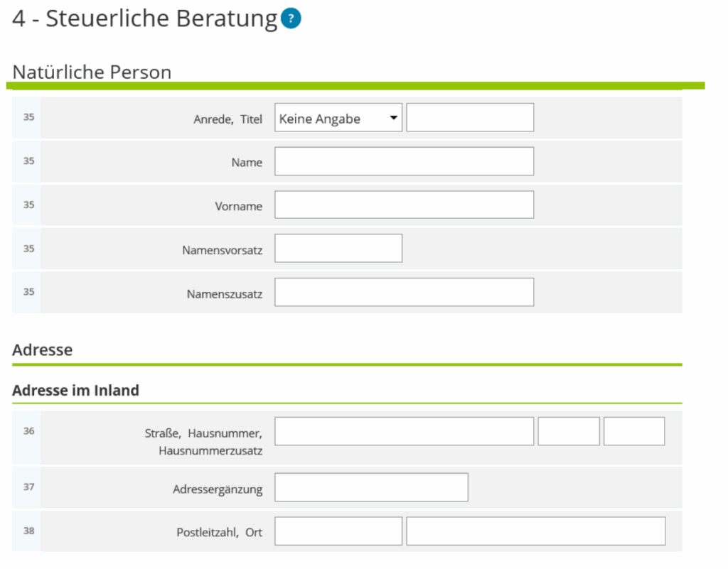
Task: Click the Adressergänzung input field
Action: coord(371,487)
